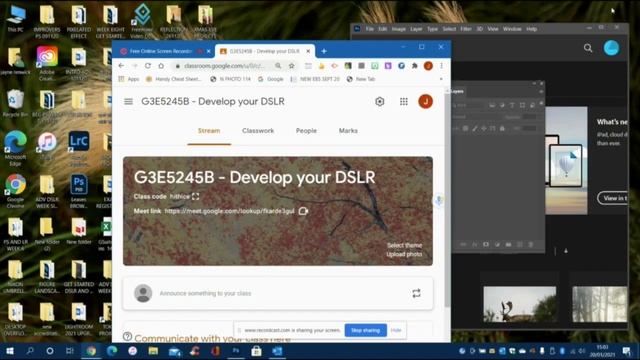Open Photoshop File menu
This screenshot has height=360, width=640.
click(370, 29)
